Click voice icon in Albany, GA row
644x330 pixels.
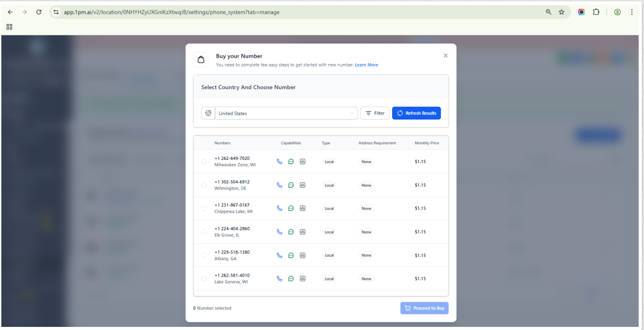279,255
